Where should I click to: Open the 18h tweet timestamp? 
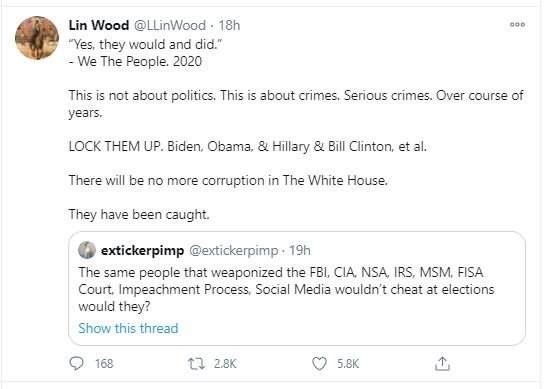click(229, 25)
